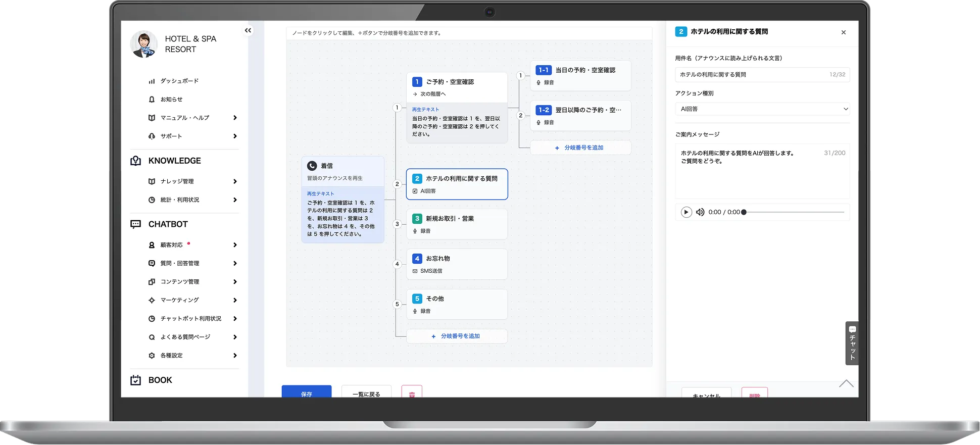
Task: Click the phone icon in 着信 node
Action: [312, 166]
